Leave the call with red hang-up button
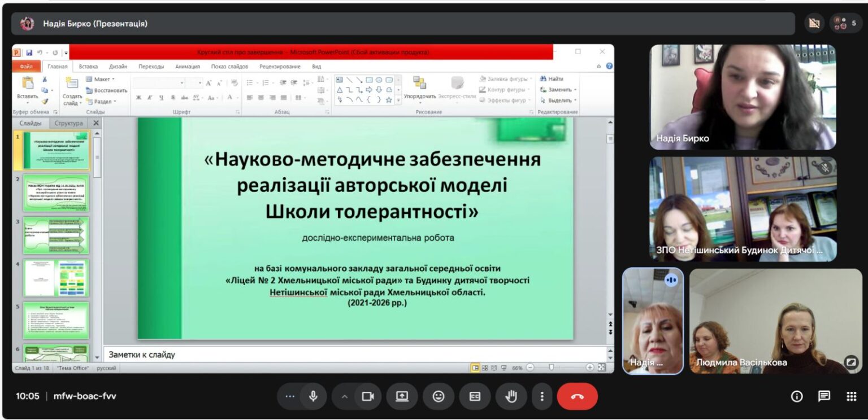Viewport: 868px width, 420px height. [577, 396]
